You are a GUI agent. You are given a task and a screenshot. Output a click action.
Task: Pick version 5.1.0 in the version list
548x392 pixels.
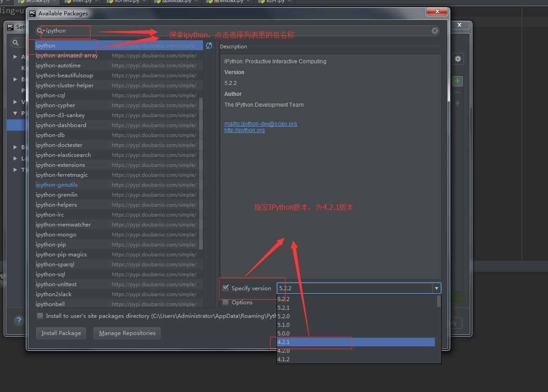356,325
